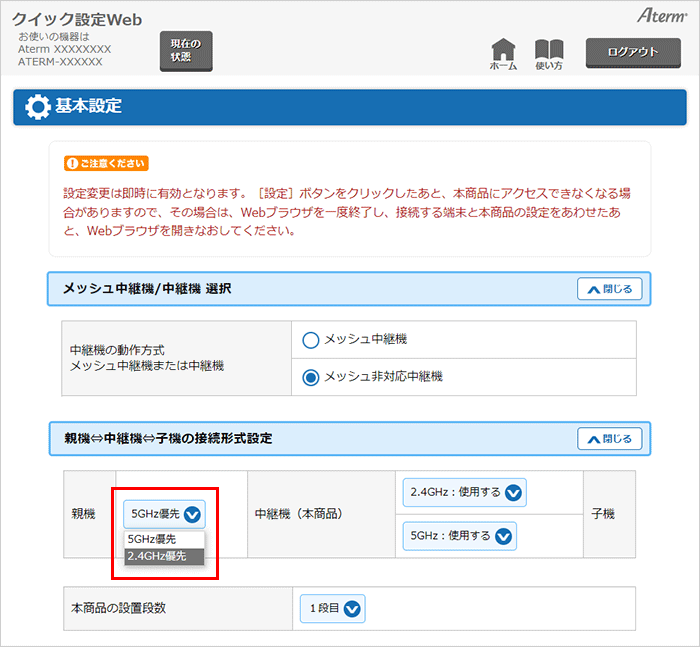The image size is (700, 647).
Task: Open the usage guide book icon
Action: [x=549, y=51]
